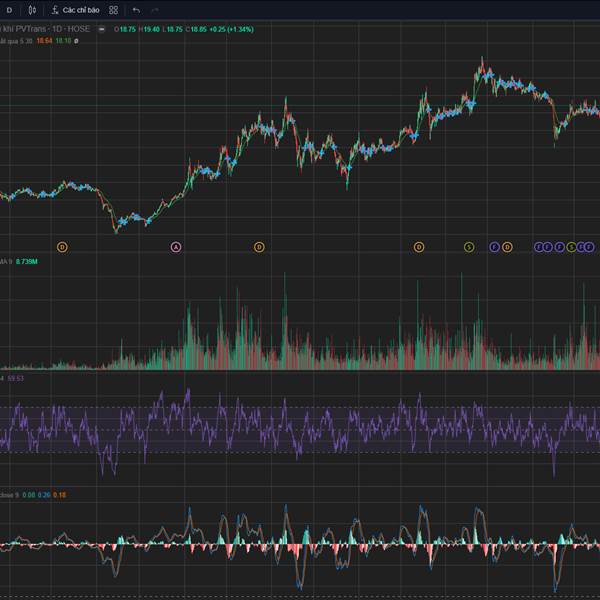This screenshot has height=600, width=600.
Task: Undo the last chart action
Action: (136, 10)
